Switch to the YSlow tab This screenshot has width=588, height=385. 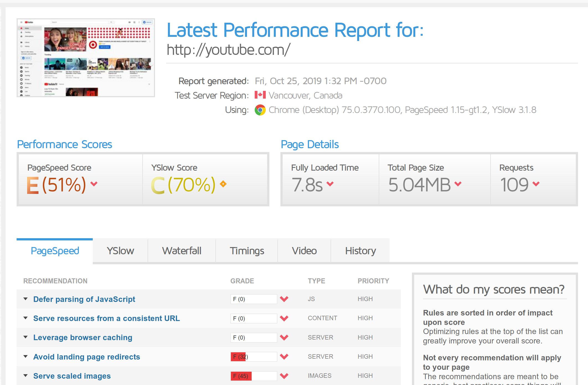[120, 251]
